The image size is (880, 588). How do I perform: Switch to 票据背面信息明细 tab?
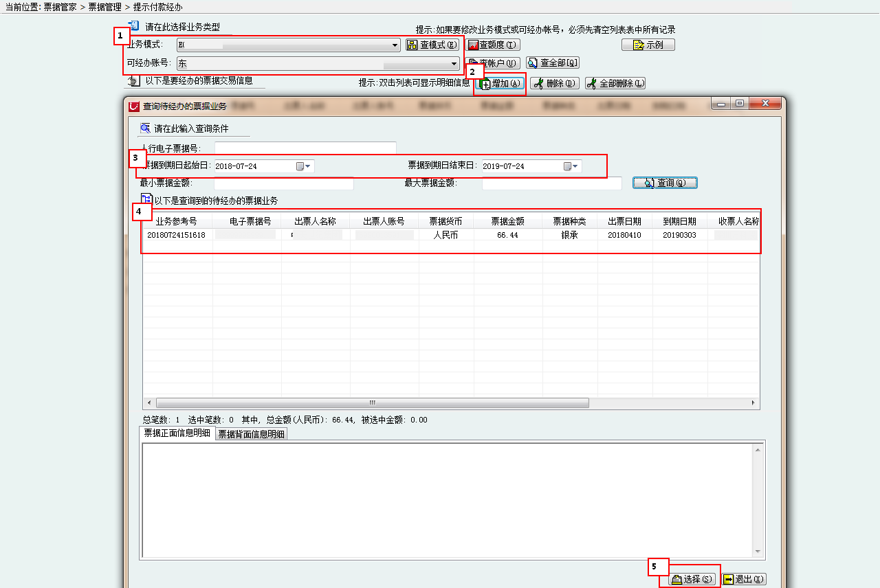(251, 434)
